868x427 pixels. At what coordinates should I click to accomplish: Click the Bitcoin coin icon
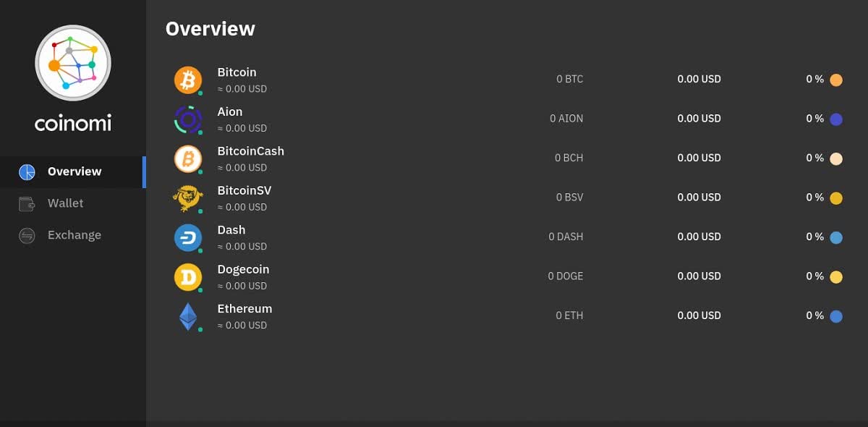[x=188, y=80]
